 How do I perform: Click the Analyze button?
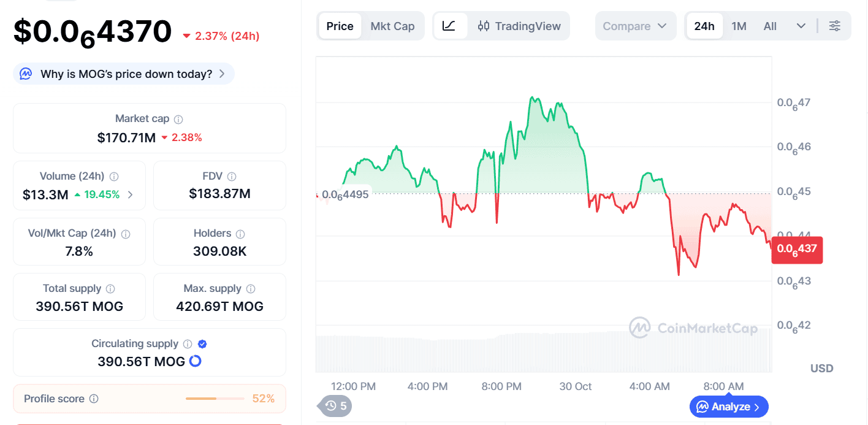pos(728,407)
